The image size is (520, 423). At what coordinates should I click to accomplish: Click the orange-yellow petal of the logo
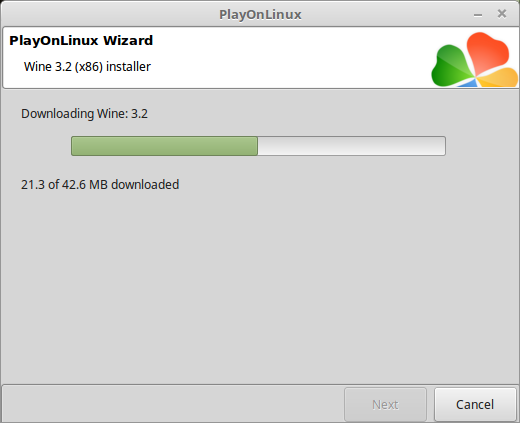pos(498,78)
